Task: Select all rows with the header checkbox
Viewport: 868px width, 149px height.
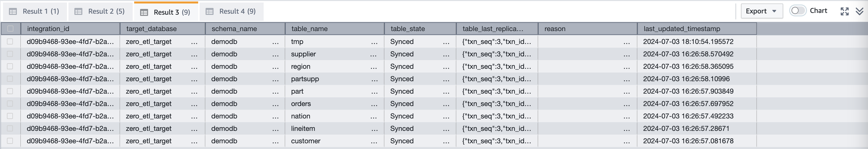Action: [x=10, y=29]
